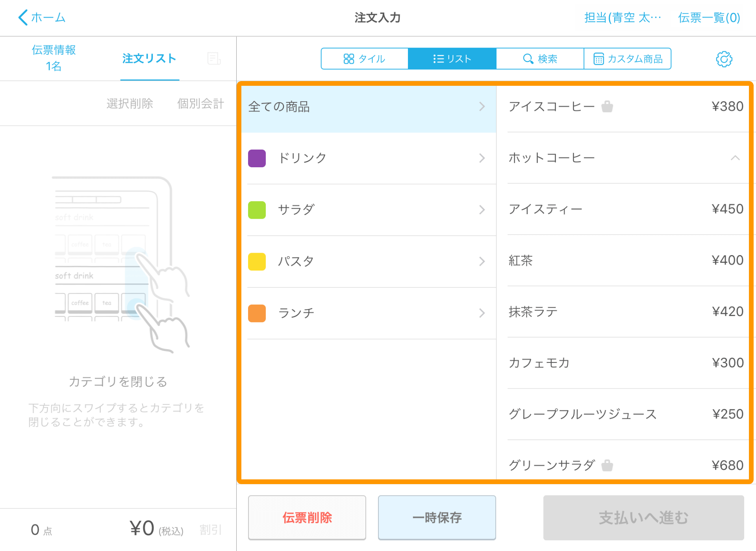Image resolution: width=756 pixels, height=551 pixels.
Task: Collapse the ホットコーヒー item chevron
Action: point(735,158)
